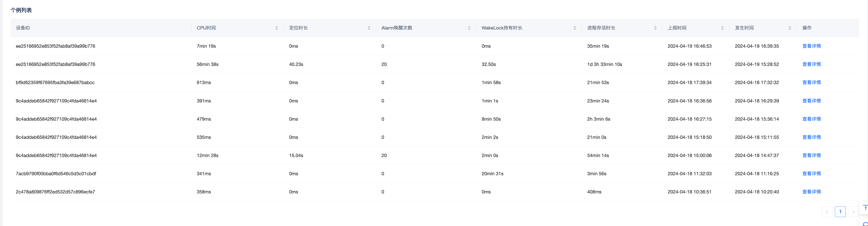This screenshot has height=226, width=868.
Task: Click device ID in the first table row
Action: tap(55, 46)
